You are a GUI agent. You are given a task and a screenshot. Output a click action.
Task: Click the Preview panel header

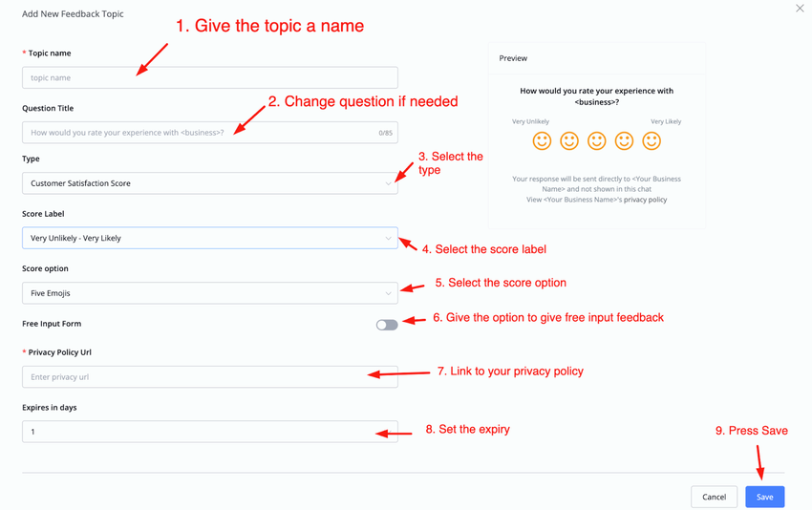coord(513,58)
